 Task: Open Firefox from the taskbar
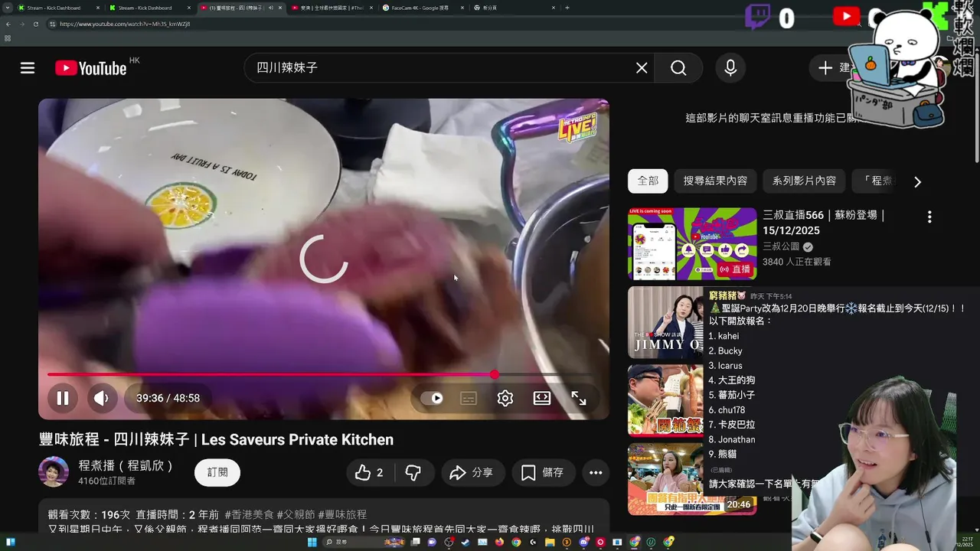point(499,542)
